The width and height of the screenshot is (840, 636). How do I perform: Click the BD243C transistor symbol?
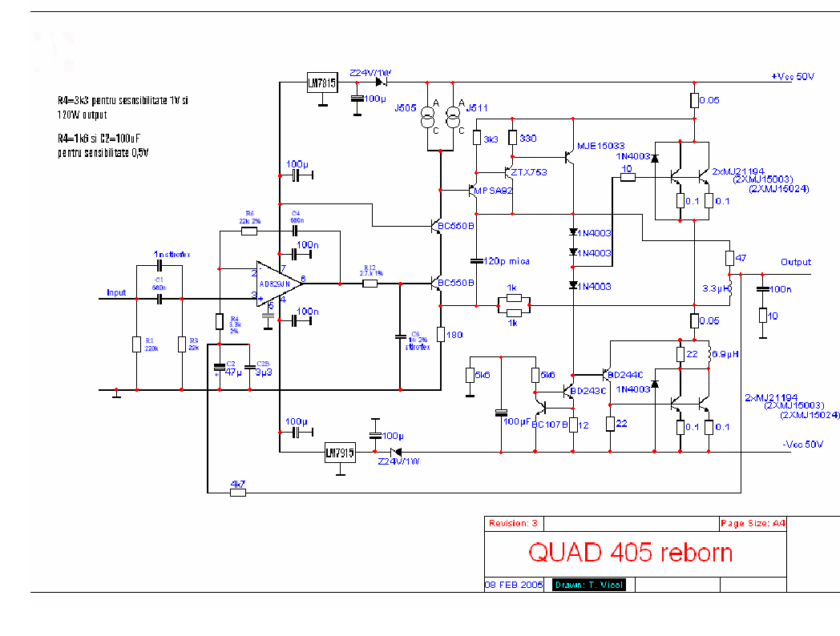pos(569,391)
